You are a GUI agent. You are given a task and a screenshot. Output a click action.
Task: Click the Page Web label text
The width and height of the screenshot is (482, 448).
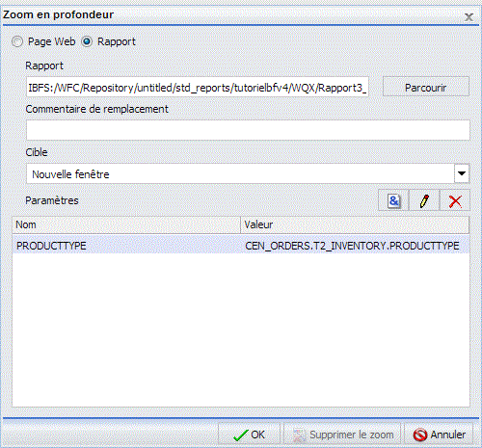[x=52, y=41]
